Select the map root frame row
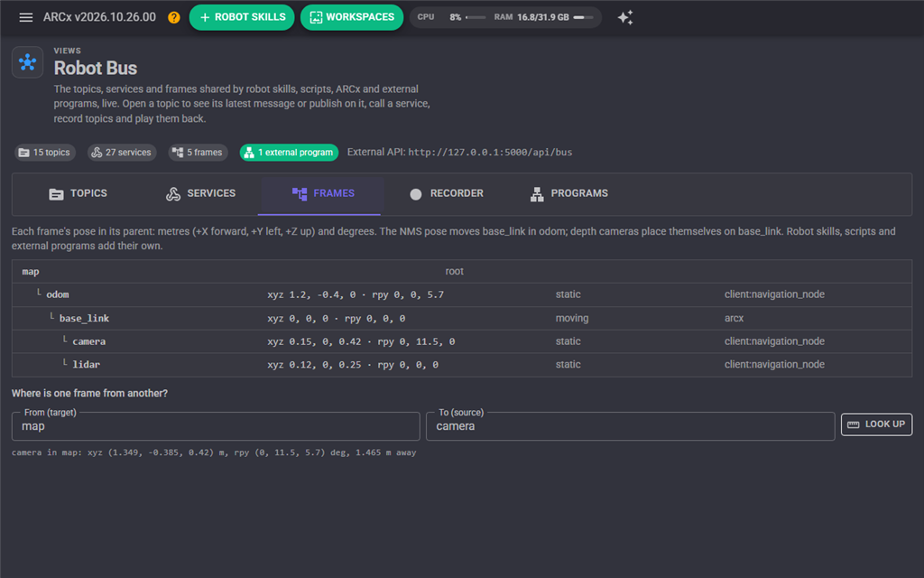This screenshot has height=578, width=924. tap(462, 271)
